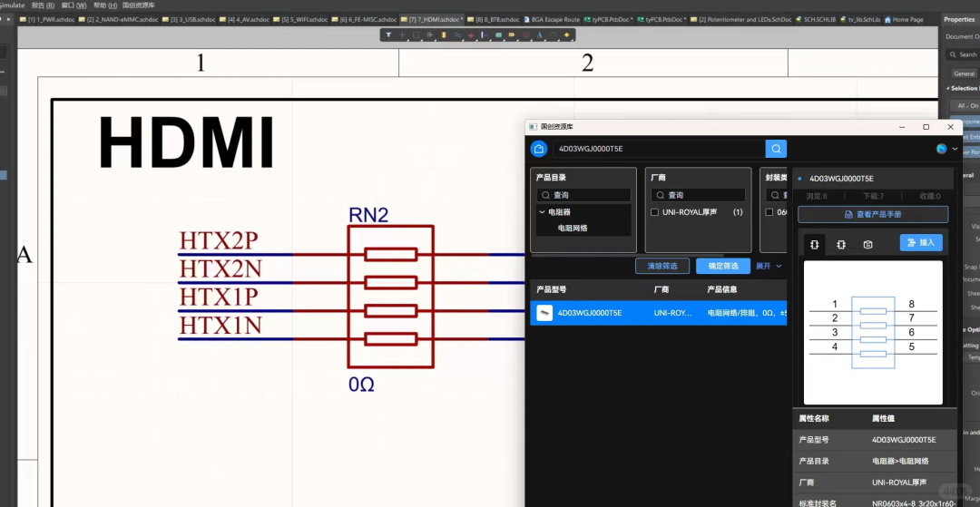980x507 pixels.
Task: Click the HTX1N net label
Action: tap(220, 326)
